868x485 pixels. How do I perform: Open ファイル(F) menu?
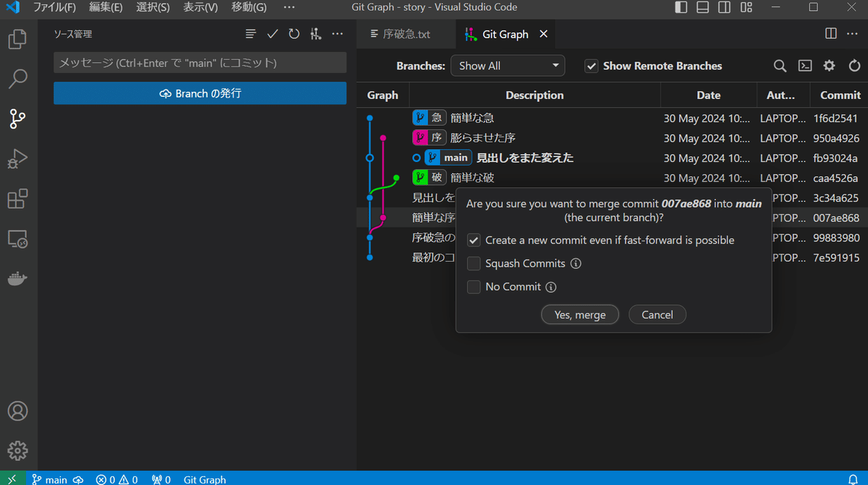click(54, 7)
